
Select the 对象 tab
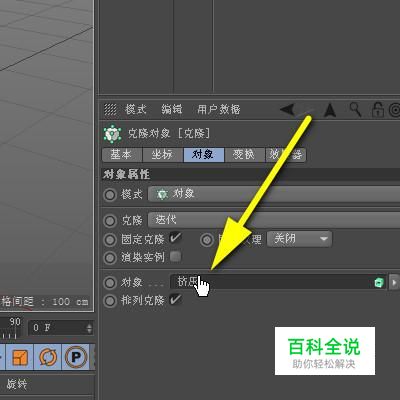click(x=204, y=155)
